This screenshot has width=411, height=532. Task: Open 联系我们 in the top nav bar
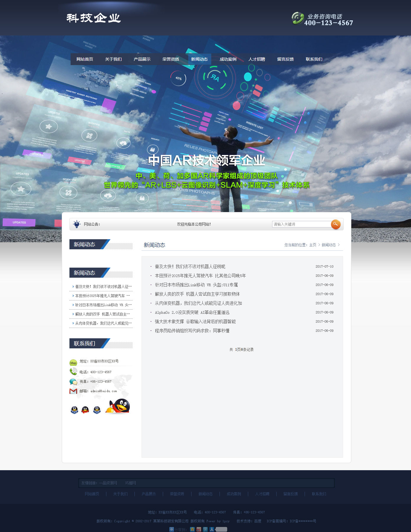314,59
